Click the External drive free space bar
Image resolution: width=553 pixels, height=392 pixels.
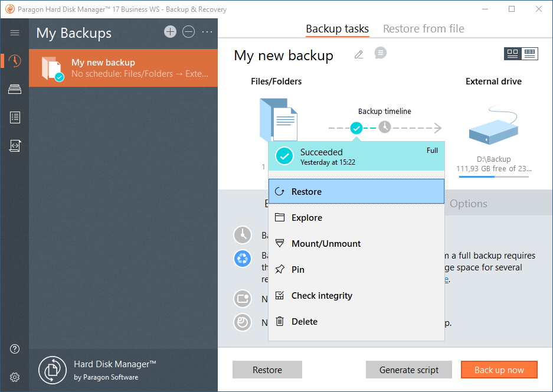494,177
